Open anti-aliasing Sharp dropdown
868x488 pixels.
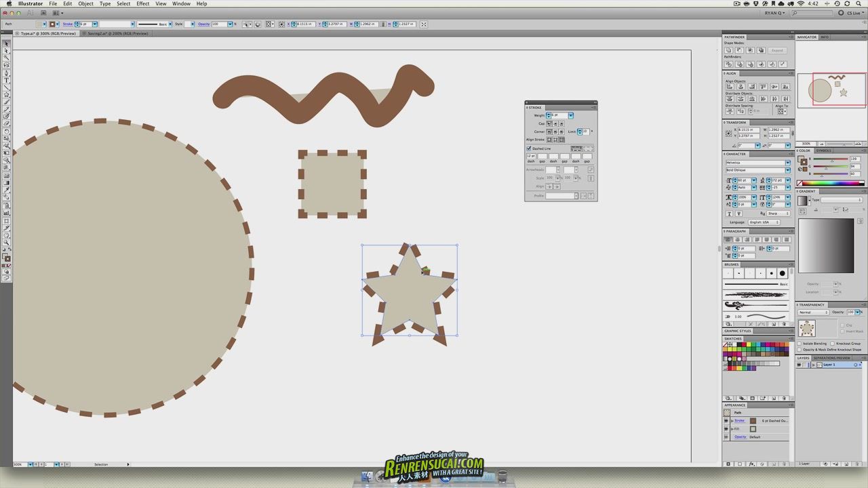point(778,213)
